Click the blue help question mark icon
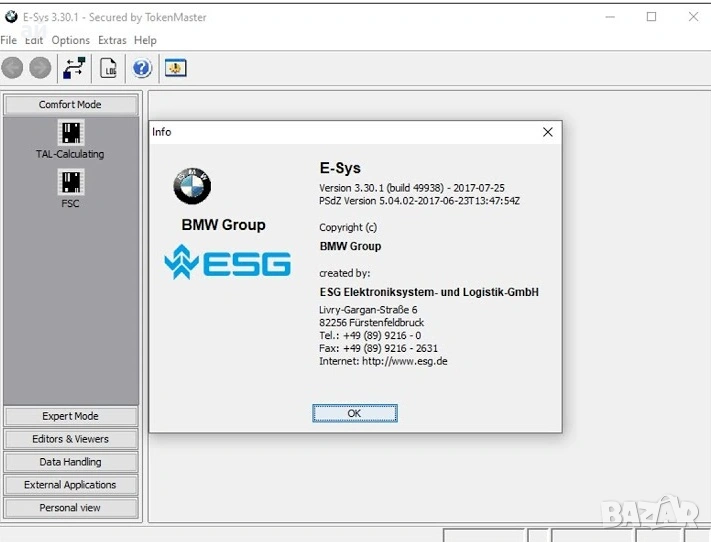 (x=142, y=68)
